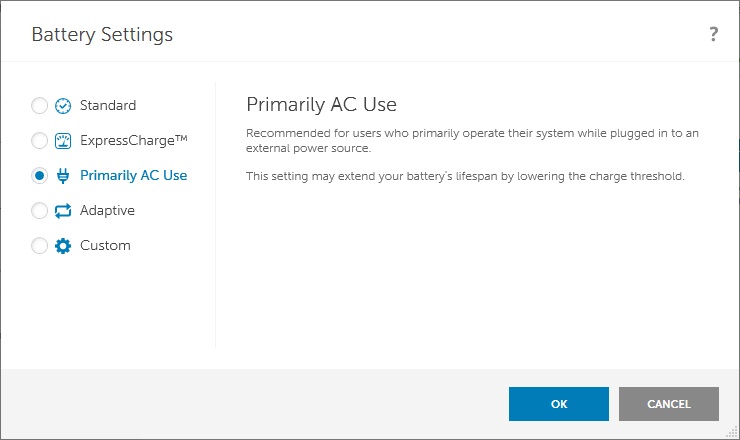Click the Custom gear icon

point(63,245)
